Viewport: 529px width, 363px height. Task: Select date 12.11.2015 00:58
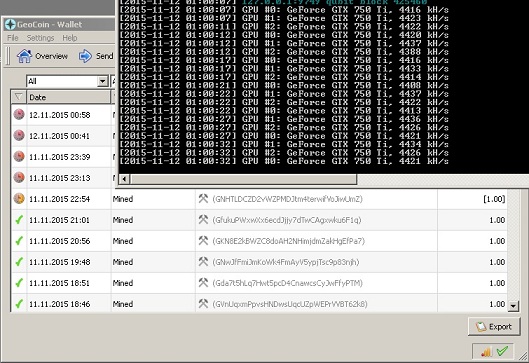click(x=59, y=115)
